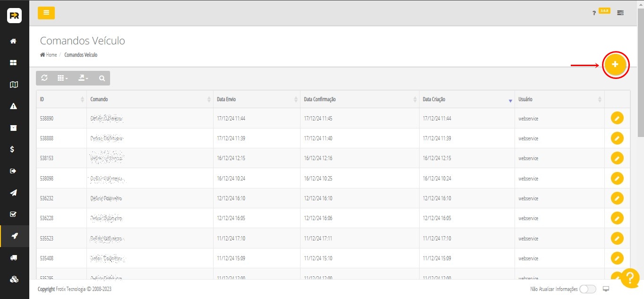Image resolution: width=644 pixels, height=299 pixels.
Task: Click the refresh icon in the table toolbar
Action: (44, 78)
